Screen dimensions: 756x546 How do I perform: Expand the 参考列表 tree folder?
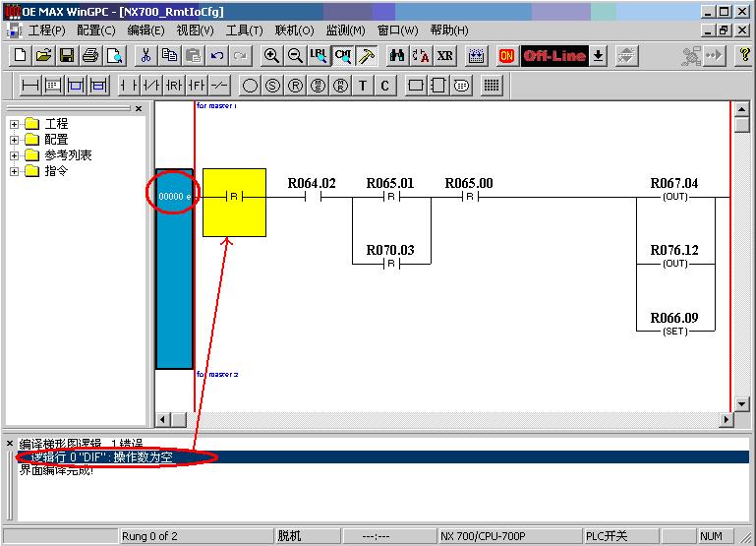pyautogui.click(x=14, y=155)
